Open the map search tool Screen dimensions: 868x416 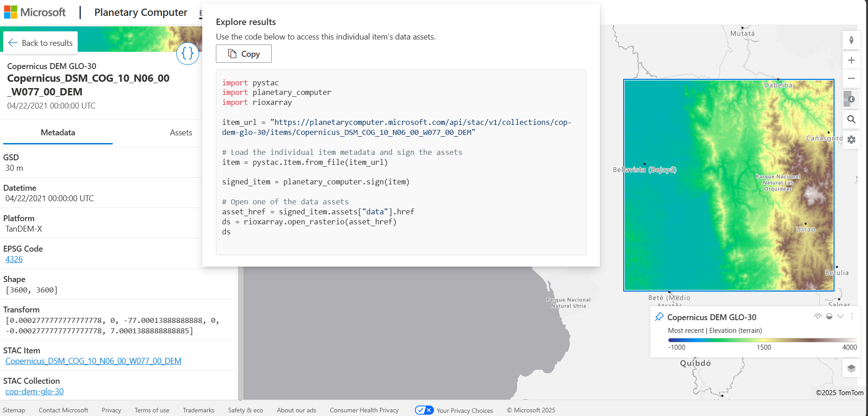click(851, 119)
